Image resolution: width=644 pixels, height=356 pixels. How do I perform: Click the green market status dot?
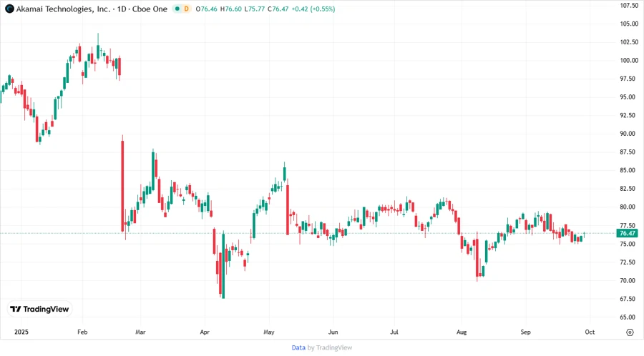tap(177, 9)
